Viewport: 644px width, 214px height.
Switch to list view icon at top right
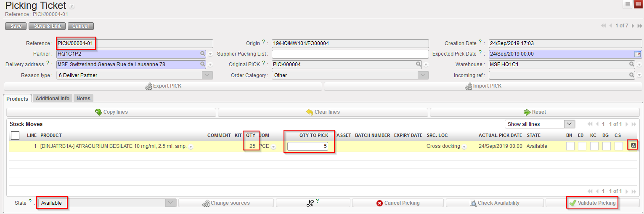pyautogui.click(x=628, y=4)
